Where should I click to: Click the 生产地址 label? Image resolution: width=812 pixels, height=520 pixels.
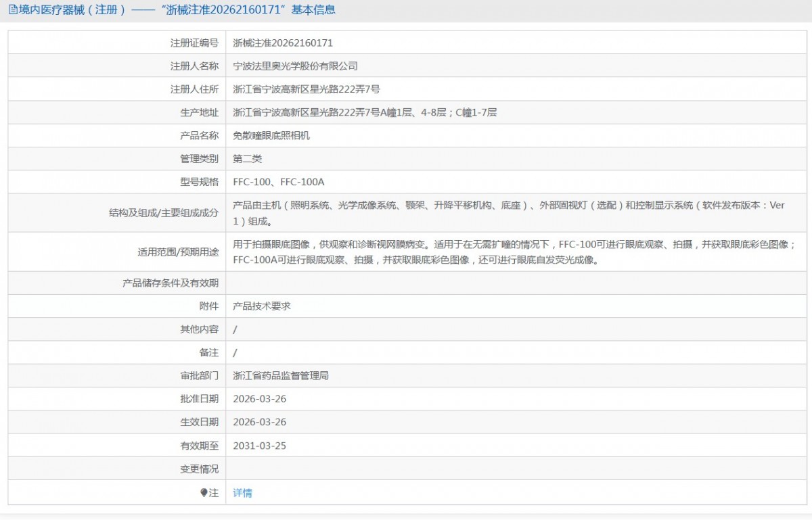[199, 112]
